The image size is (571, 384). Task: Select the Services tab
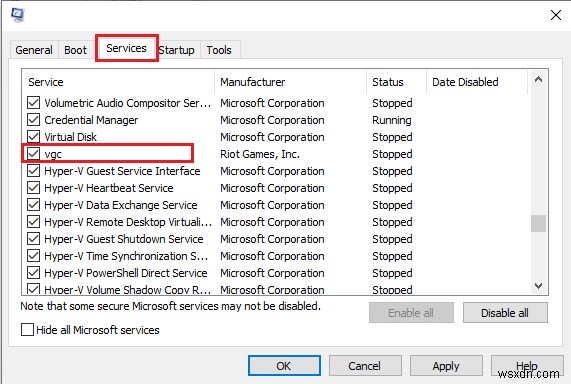click(126, 48)
